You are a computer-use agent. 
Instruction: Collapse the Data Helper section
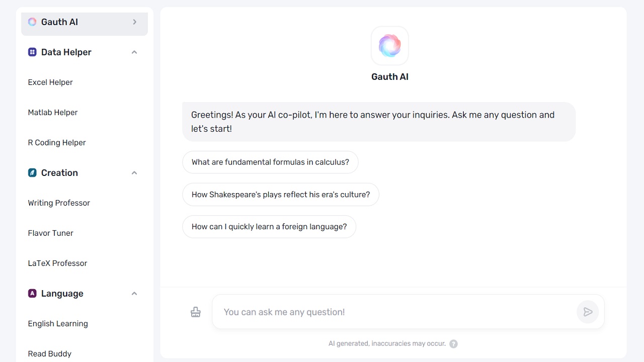click(134, 52)
